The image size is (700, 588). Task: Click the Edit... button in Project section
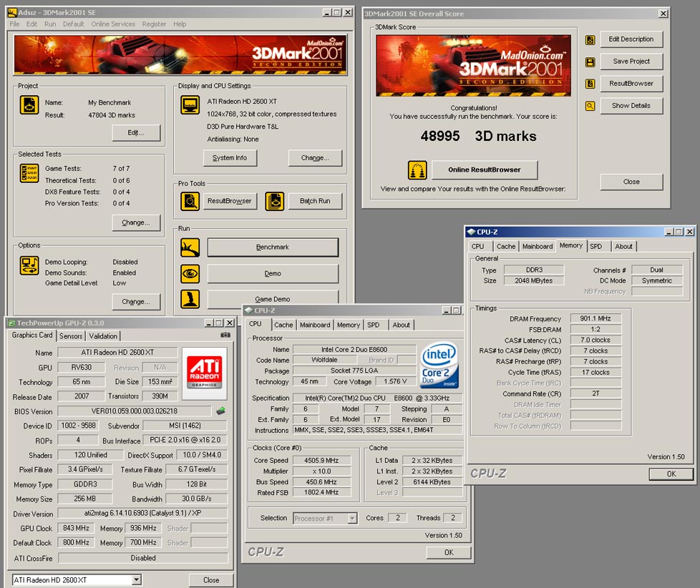tap(136, 132)
